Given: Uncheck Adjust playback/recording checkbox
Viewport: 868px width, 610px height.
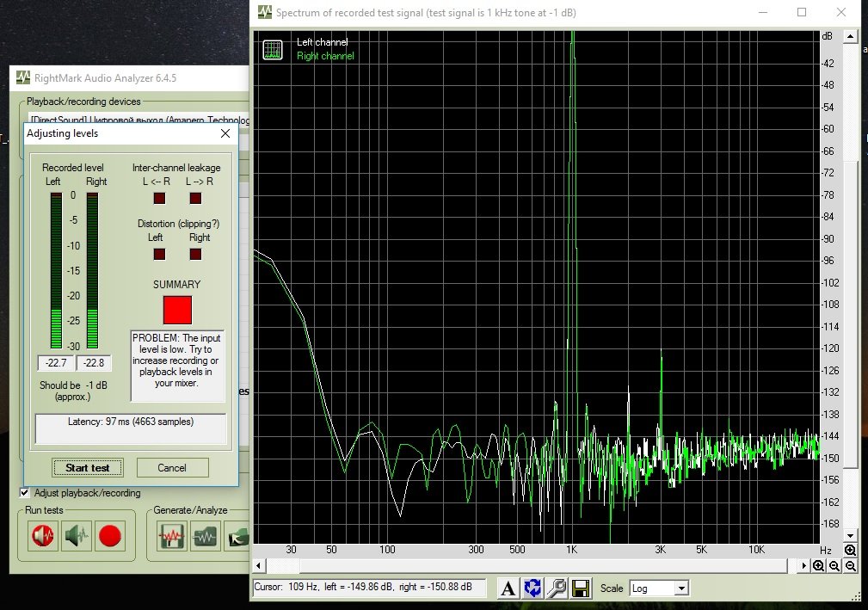Looking at the screenshot, I should (25, 493).
